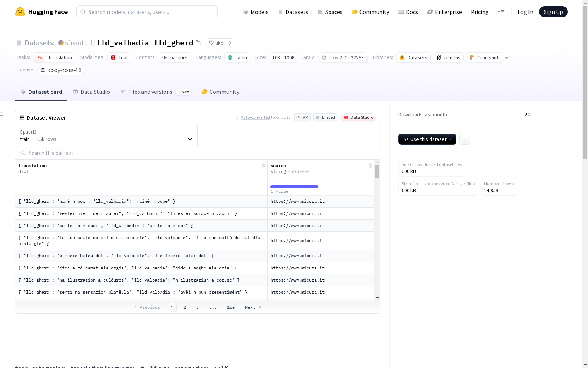This screenshot has width=588, height=368.
Task: Click the Translation task tag
Action: pyautogui.click(x=54, y=57)
